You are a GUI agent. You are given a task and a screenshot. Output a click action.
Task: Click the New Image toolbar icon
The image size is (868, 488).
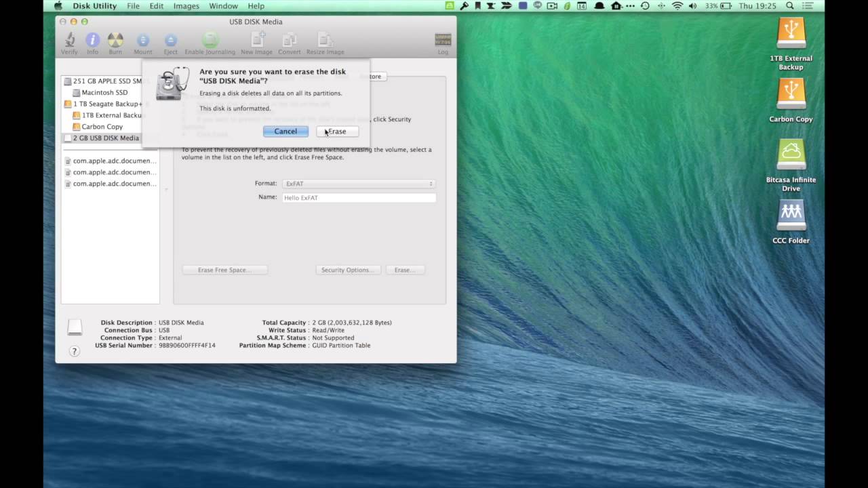coord(256,40)
